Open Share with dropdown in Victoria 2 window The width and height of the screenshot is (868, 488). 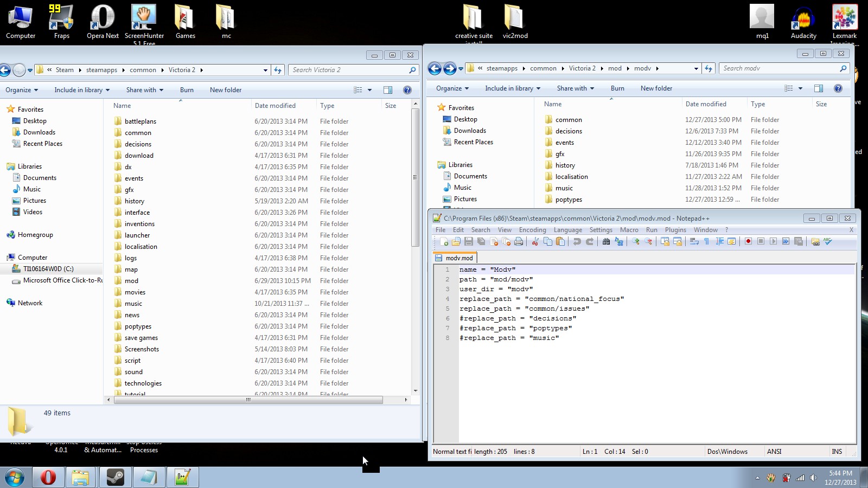coord(145,90)
